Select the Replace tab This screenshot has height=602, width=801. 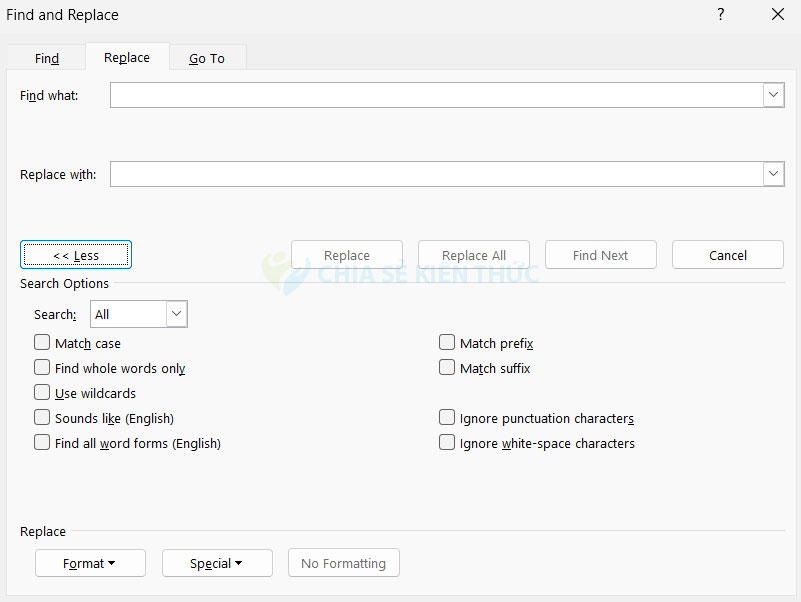coord(127,57)
